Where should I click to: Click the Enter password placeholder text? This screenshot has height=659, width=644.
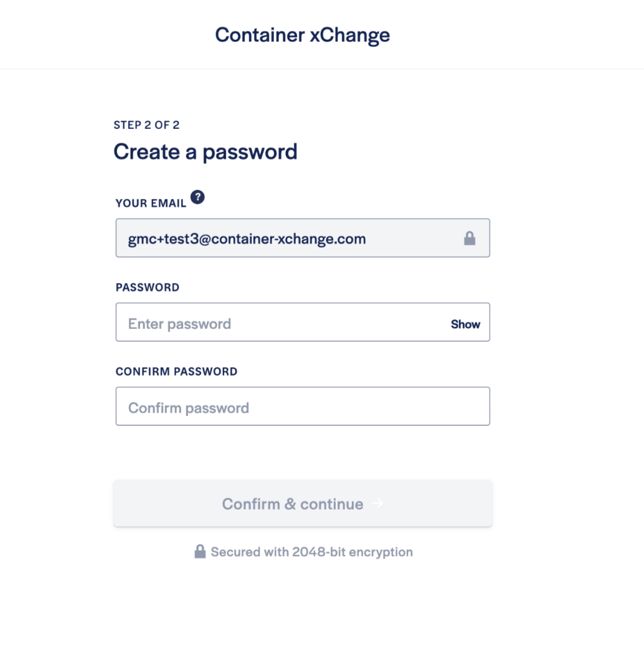pos(179,324)
